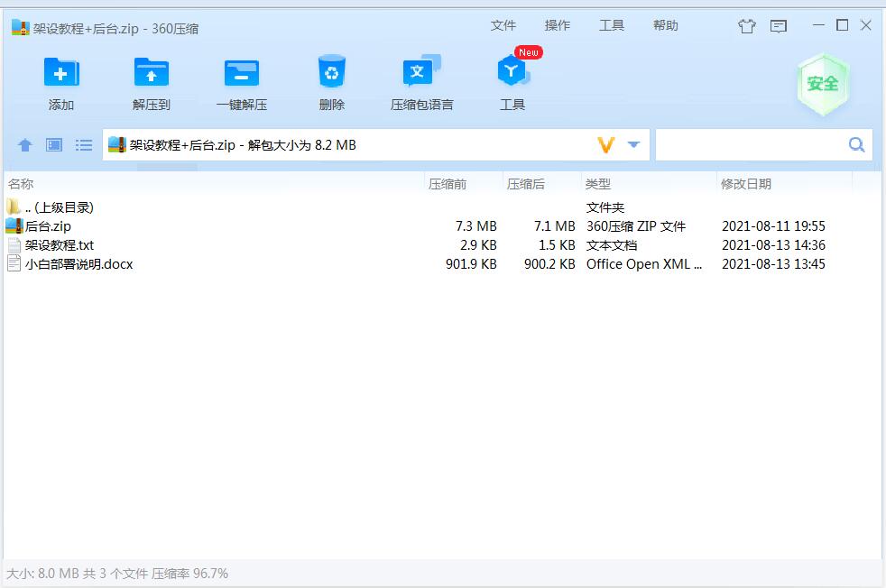
Task: Go up one directory with arrow icon
Action: click(25, 145)
